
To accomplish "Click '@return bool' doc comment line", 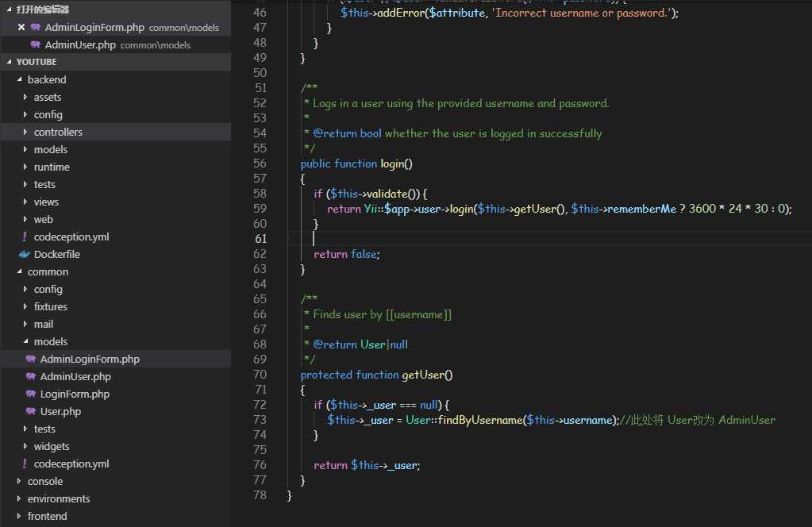I will (x=347, y=133).
